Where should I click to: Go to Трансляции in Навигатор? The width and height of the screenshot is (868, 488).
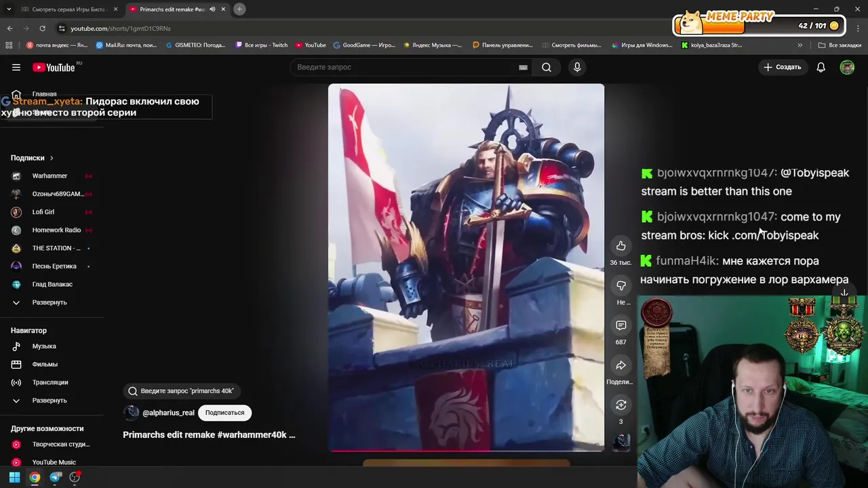coord(50,382)
